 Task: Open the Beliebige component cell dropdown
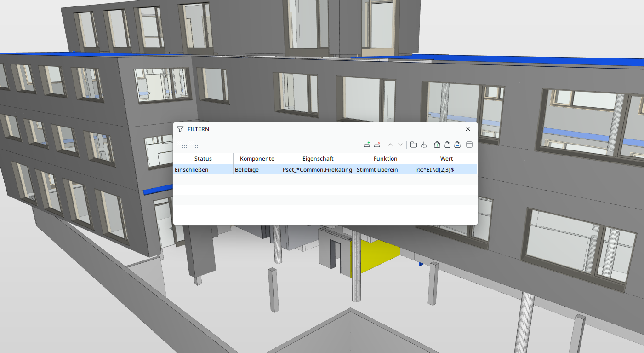[257, 170]
